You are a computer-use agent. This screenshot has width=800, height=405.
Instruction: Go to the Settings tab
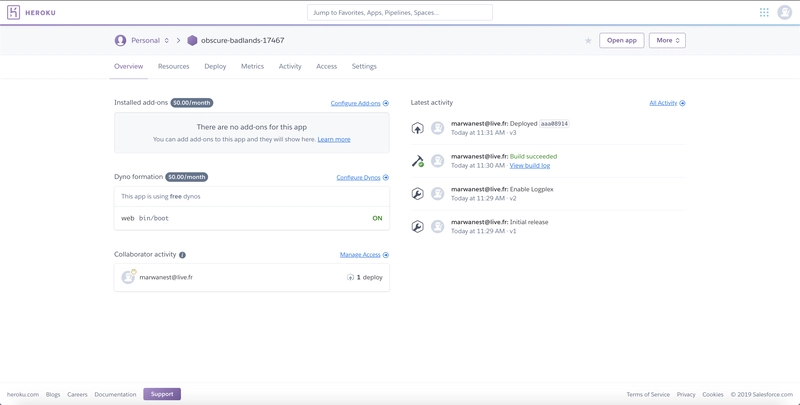coord(364,66)
